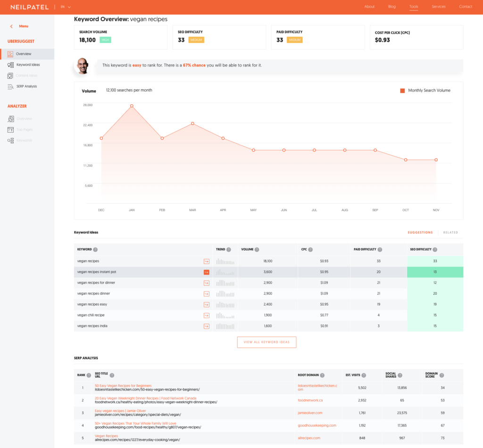This screenshot has width=483, height=448.
Task: Click the arrow icon for 'vegan recipes dinner'
Action: click(207, 294)
